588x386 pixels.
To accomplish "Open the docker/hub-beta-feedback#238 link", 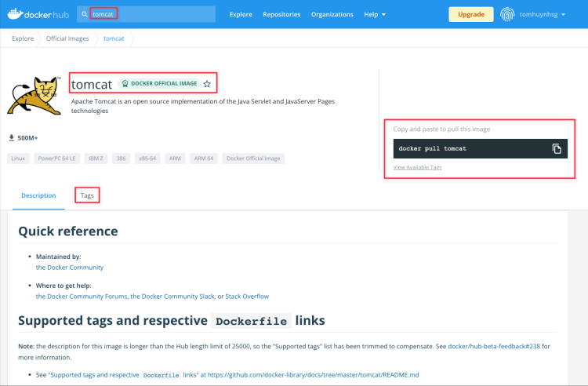I will (x=494, y=346).
